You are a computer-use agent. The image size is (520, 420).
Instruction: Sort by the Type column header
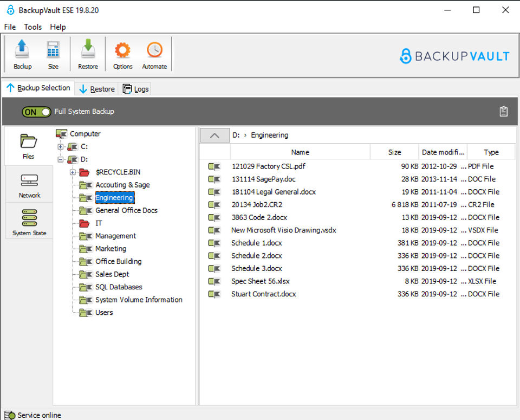tap(491, 152)
